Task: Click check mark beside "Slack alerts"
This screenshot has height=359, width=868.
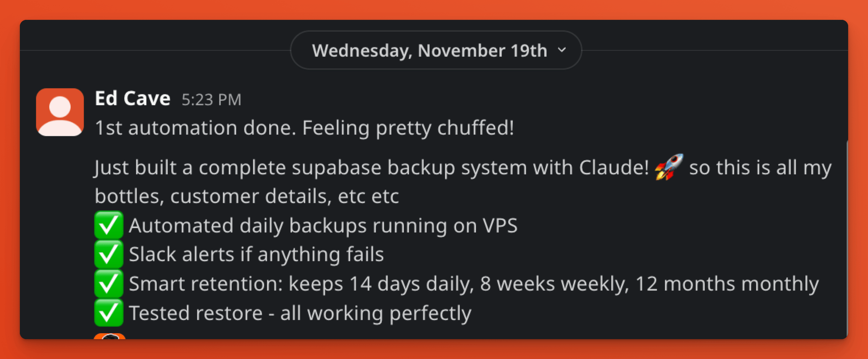Action: coord(108,254)
